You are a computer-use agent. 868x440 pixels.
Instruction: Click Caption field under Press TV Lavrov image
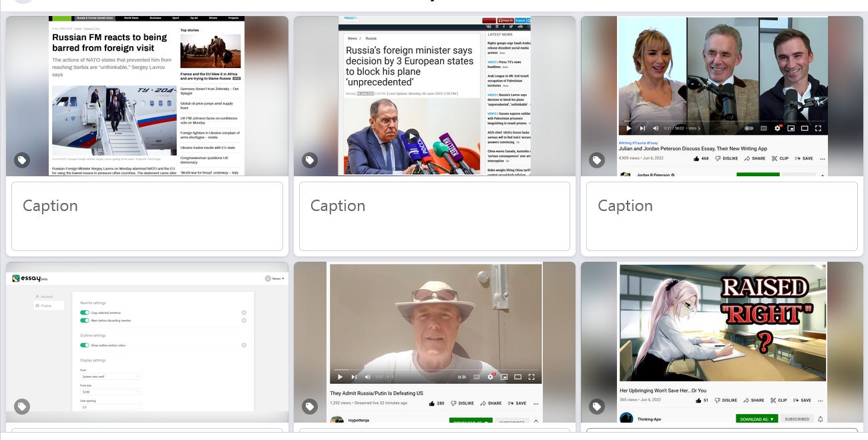(x=434, y=216)
